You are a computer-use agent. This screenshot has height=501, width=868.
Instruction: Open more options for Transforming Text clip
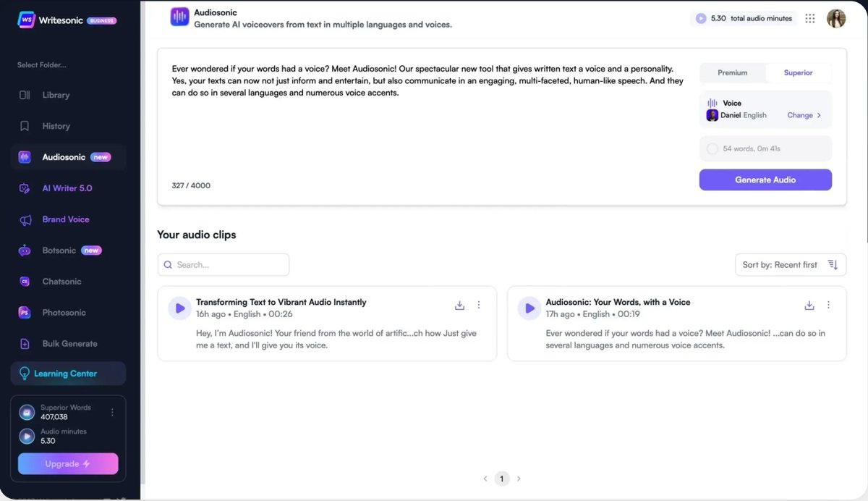479,306
